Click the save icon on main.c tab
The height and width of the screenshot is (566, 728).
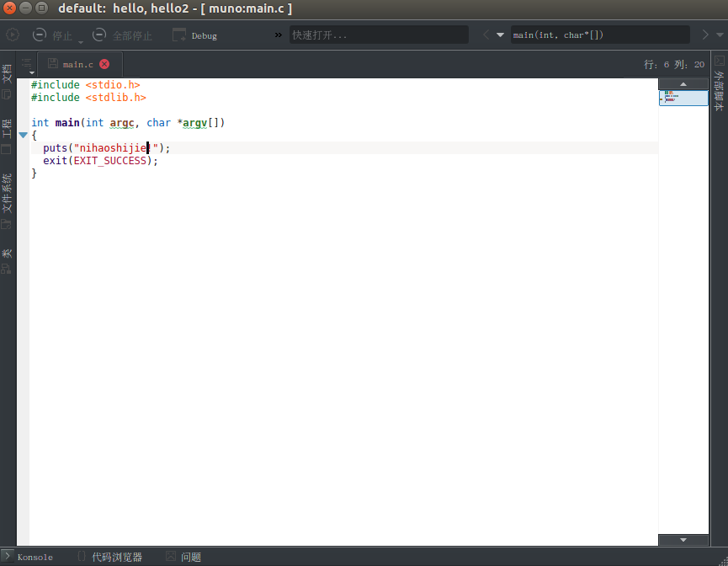53,64
